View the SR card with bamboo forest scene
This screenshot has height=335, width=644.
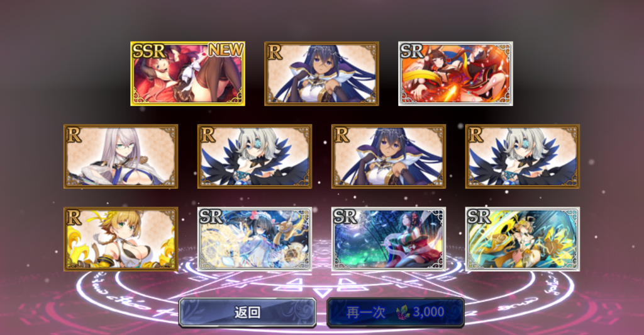(x=389, y=239)
